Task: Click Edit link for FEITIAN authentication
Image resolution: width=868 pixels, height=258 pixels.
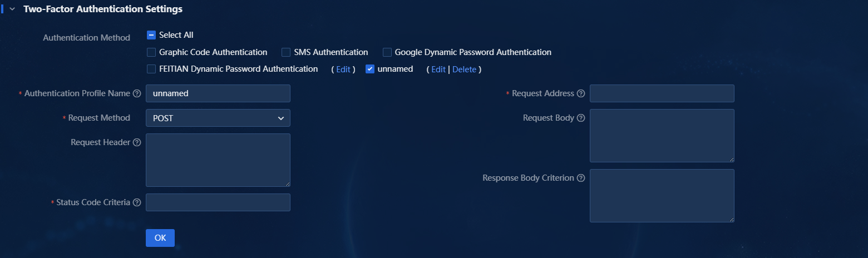Action: coord(343,70)
